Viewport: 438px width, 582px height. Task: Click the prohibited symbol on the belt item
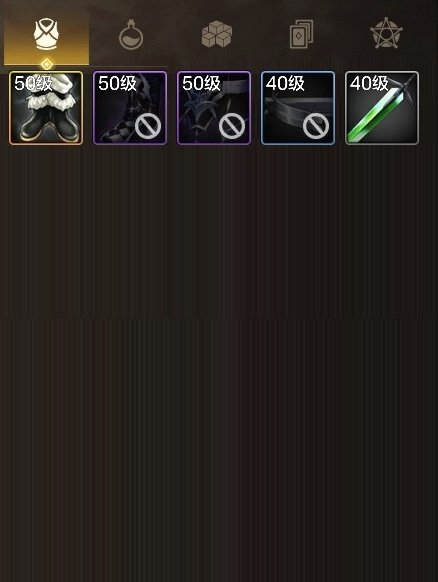pyautogui.click(x=316, y=126)
